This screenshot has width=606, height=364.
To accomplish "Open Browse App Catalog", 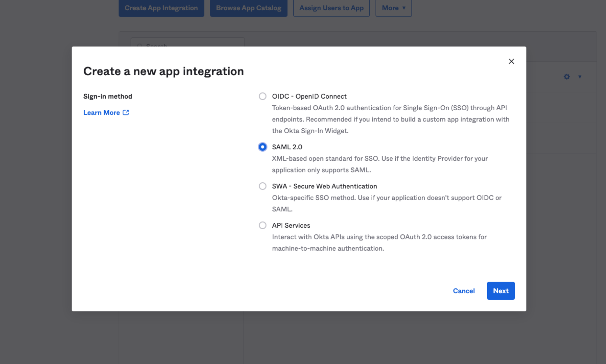I will point(248,8).
